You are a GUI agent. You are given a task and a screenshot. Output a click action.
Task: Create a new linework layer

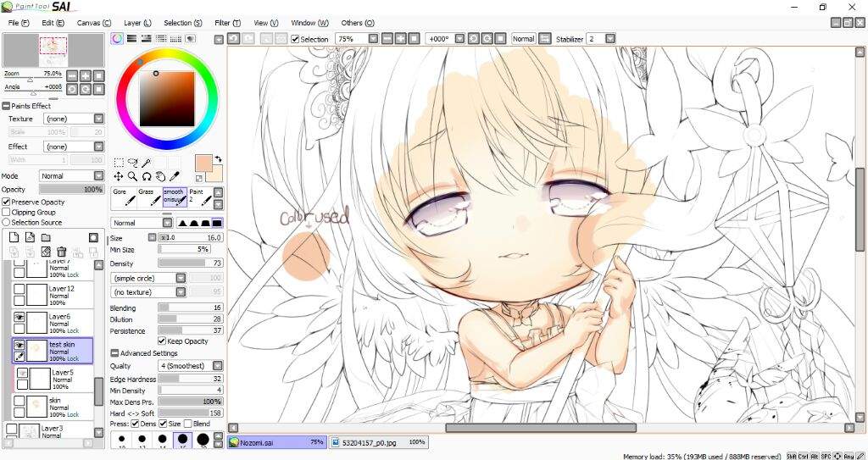[x=30, y=237]
